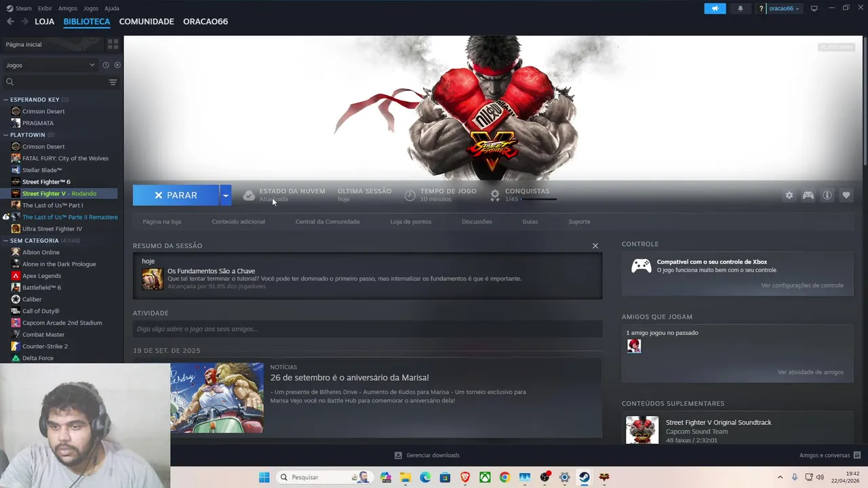
Task: Show recently played clock icon filter
Action: (106, 65)
